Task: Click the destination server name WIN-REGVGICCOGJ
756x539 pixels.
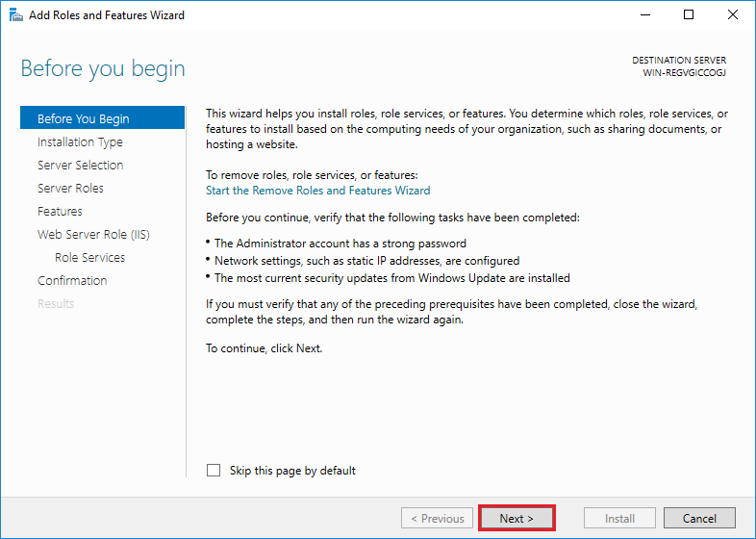Action: click(x=684, y=73)
